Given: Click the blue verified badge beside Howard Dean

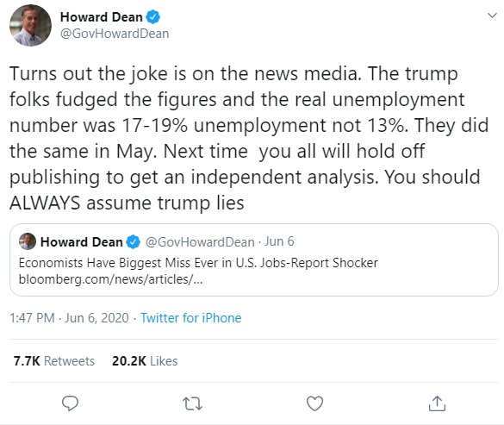Looking at the screenshot, I should pos(153,16).
